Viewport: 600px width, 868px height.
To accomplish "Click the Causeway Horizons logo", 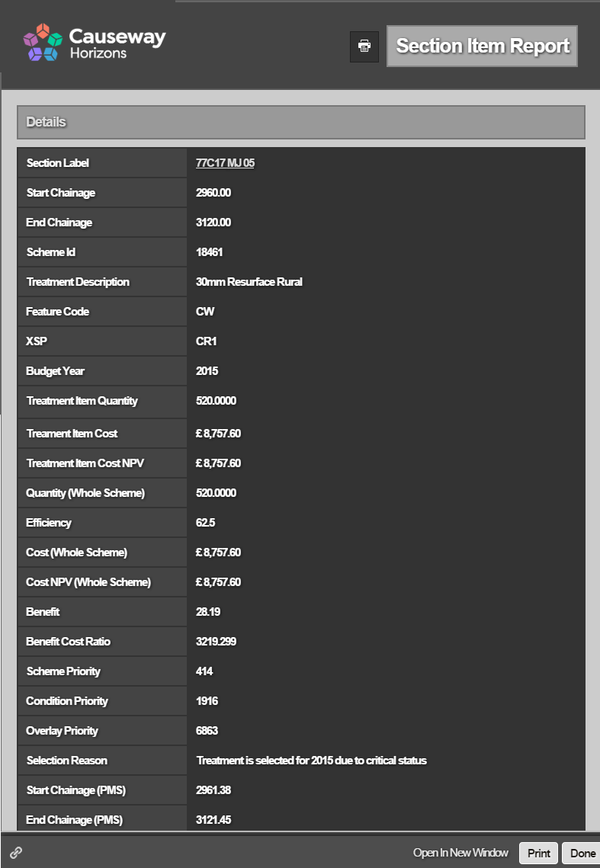I will [94, 43].
